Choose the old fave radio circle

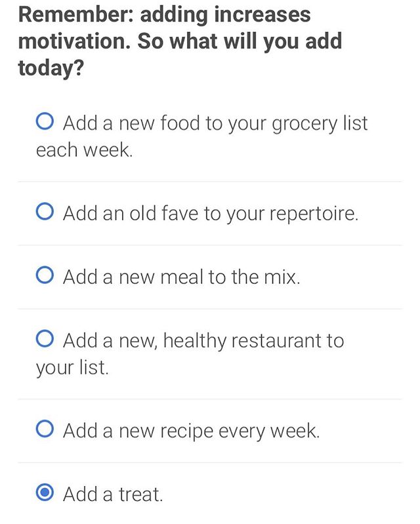[x=45, y=211]
